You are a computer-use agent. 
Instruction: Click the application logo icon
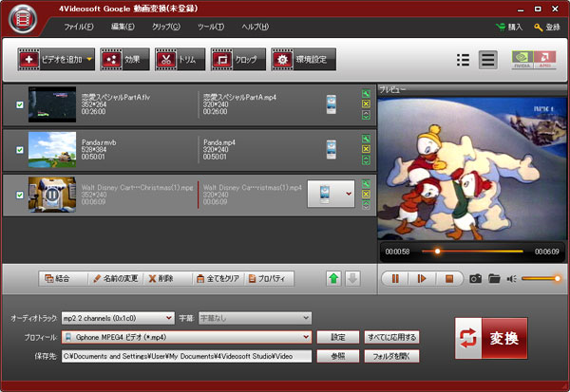(23, 19)
